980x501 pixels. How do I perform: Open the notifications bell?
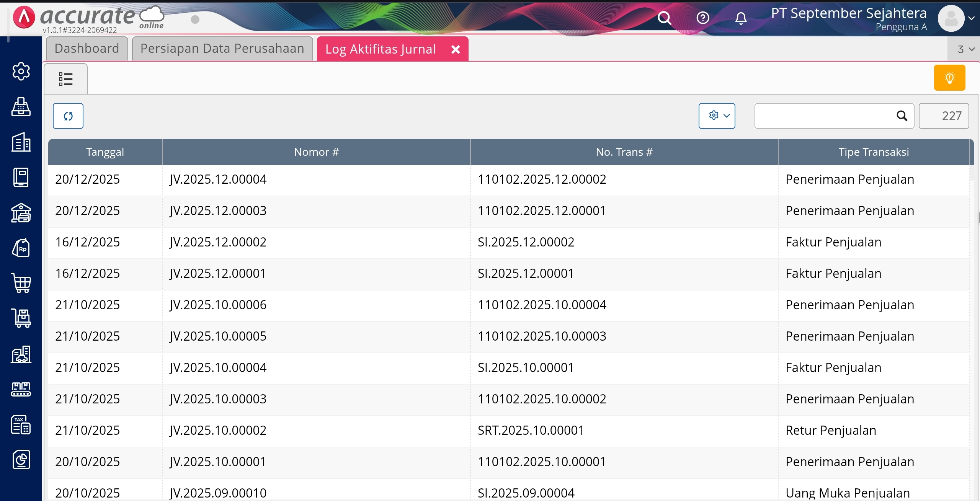point(741,18)
